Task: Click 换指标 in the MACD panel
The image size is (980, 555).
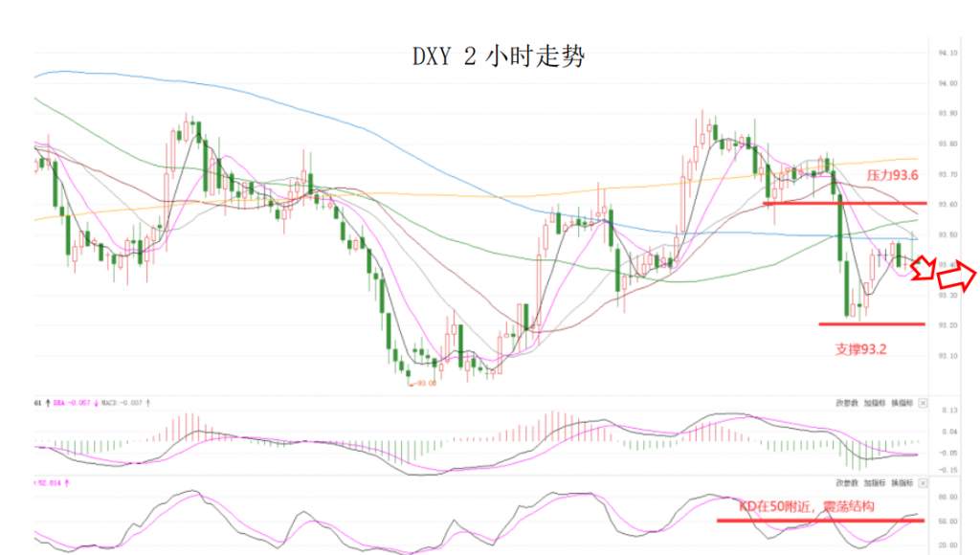Action: [902, 403]
